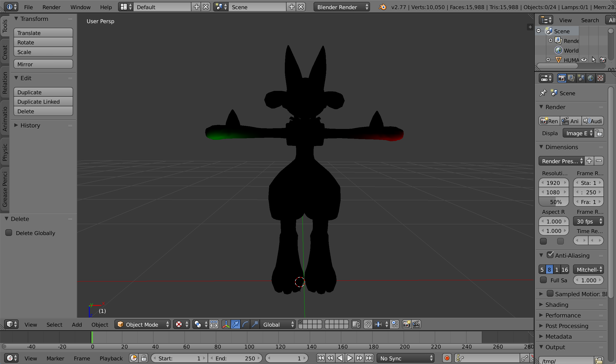Click the Duplicate Linked button
This screenshot has width=616, height=364.
[43, 101]
